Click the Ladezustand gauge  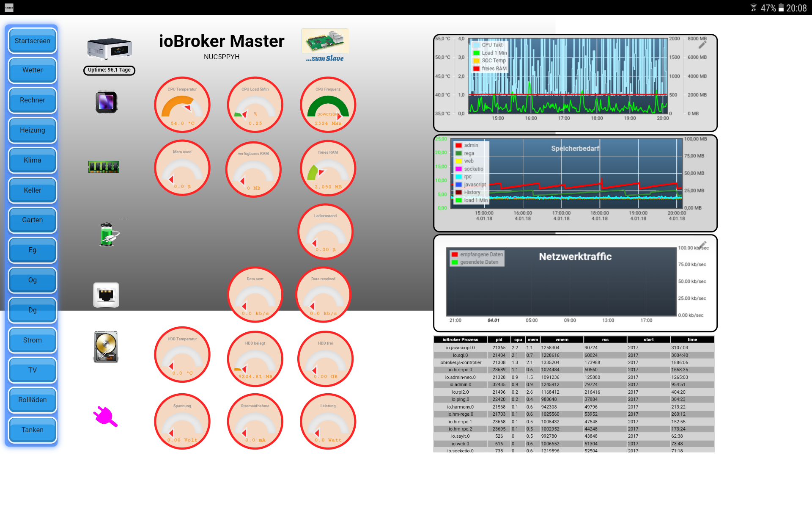click(326, 232)
